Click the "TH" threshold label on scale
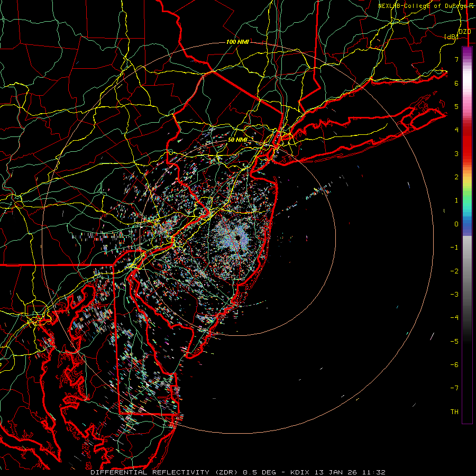 click(x=454, y=412)
